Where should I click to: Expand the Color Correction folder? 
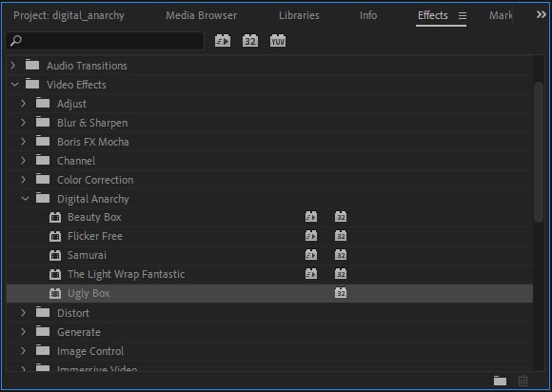[23, 180]
